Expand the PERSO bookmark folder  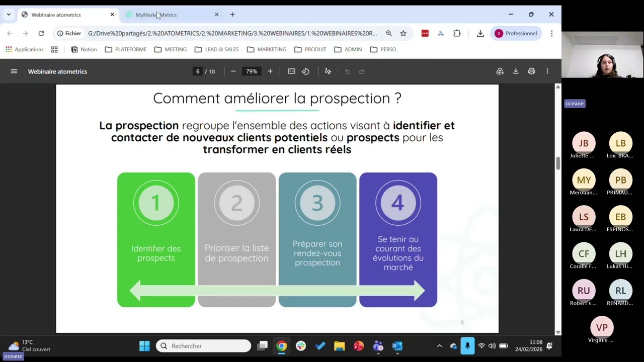click(383, 49)
